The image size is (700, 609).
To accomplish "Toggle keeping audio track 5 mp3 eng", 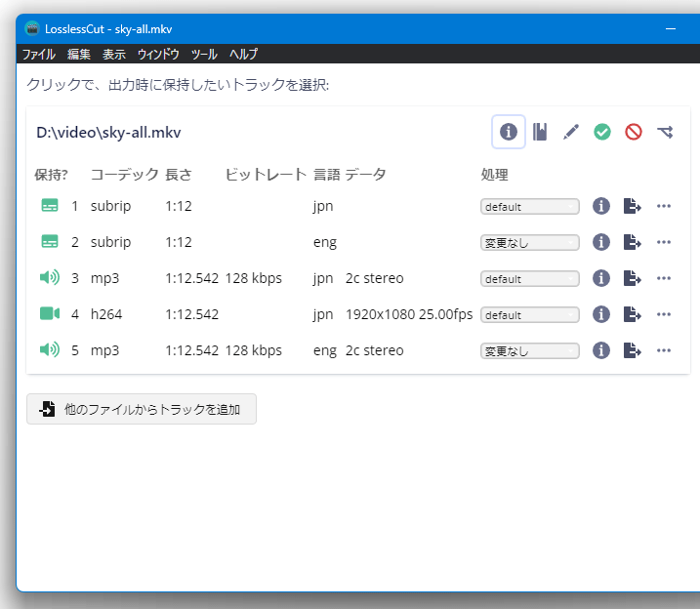I will pos(50,350).
